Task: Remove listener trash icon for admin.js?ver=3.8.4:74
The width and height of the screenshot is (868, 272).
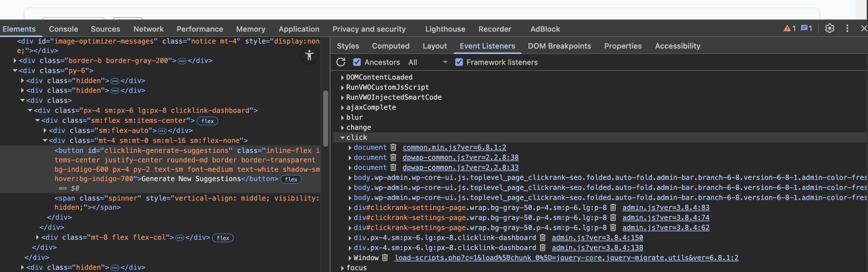Action: click(x=613, y=218)
